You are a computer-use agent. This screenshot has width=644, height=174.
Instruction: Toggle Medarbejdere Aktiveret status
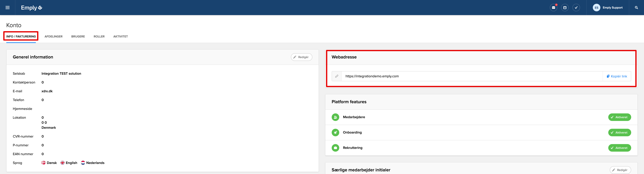click(x=619, y=117)
